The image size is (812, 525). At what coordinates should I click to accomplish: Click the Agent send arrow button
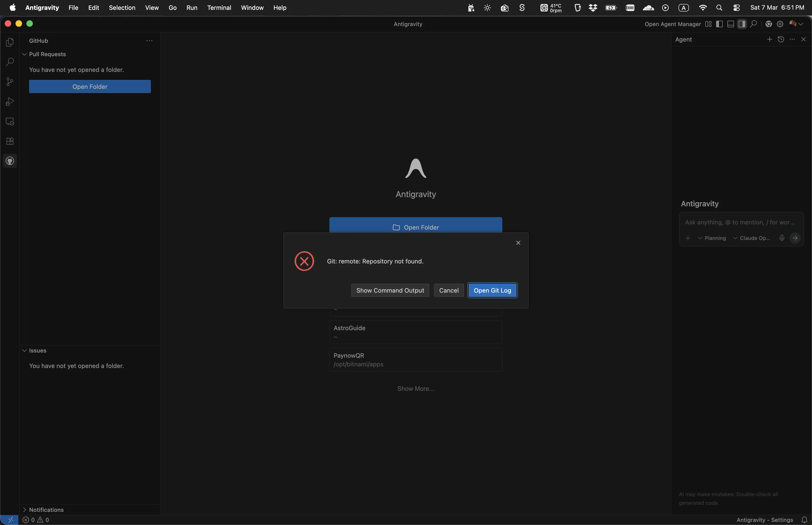pyautogui.click(x=795, y=238)
